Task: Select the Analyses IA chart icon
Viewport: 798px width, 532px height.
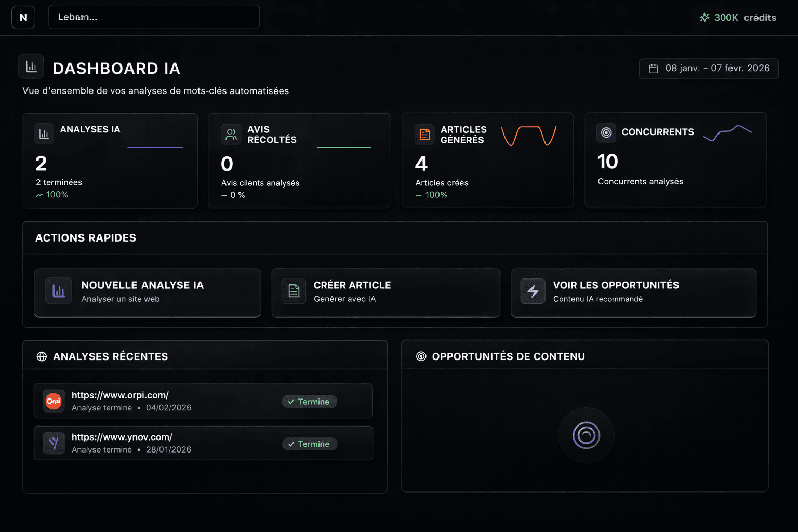Action: tap(44, 134)
